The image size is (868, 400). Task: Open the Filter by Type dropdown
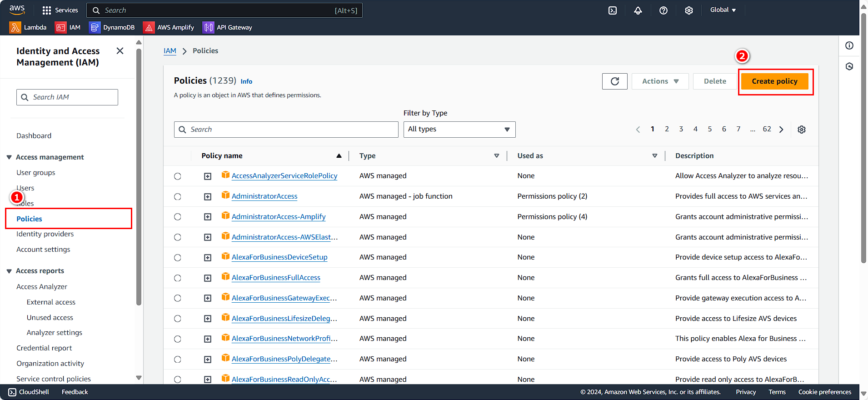click(x=459, y=130)
